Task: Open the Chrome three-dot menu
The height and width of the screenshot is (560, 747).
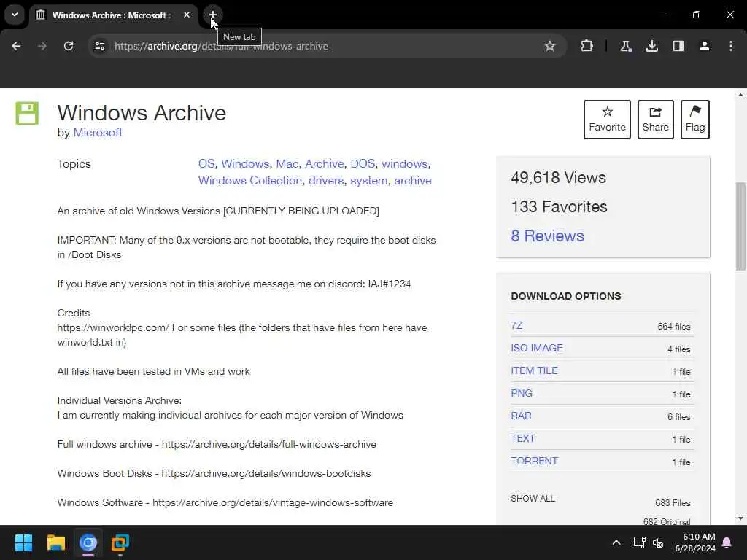Action: [x=731, y=46]
